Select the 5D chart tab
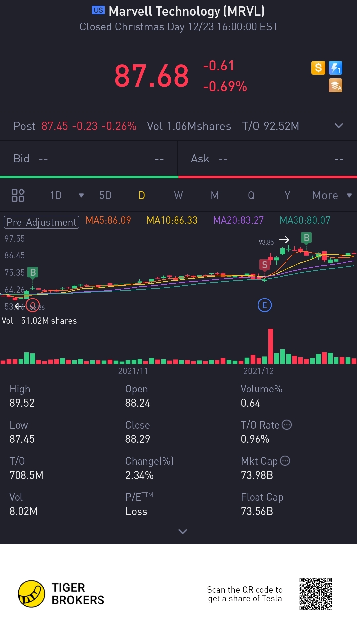Screen dimensions: 357x644 click(105, 195)
